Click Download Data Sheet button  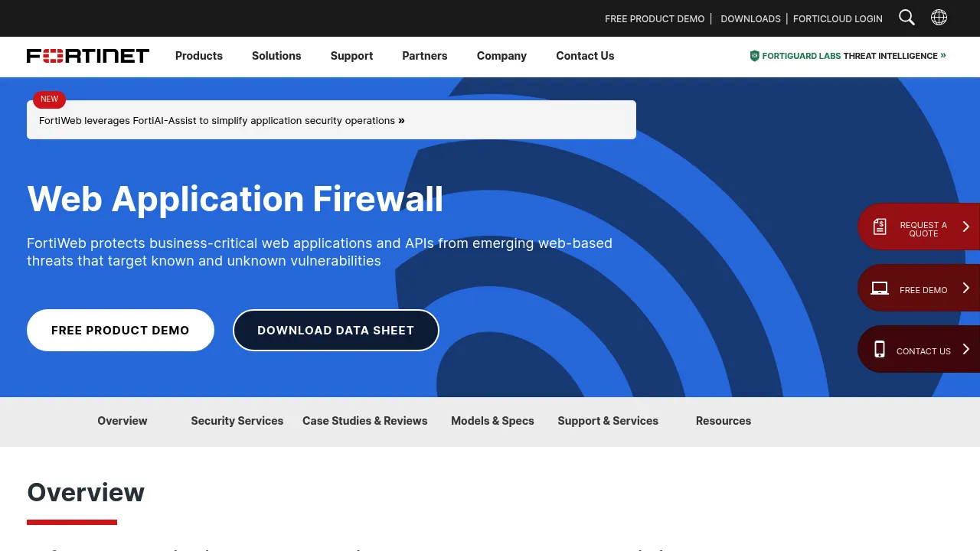point(336,331)
